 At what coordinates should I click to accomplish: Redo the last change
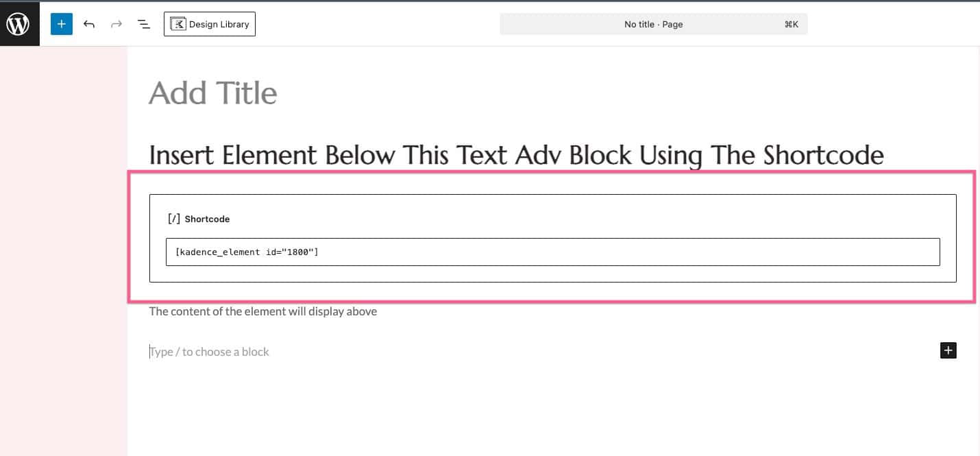coord(116,23)
